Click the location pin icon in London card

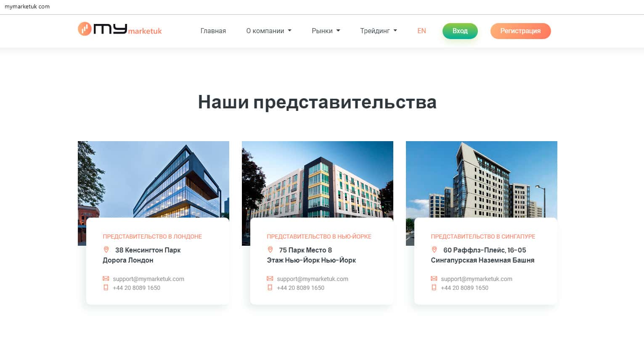coord(106,250)
